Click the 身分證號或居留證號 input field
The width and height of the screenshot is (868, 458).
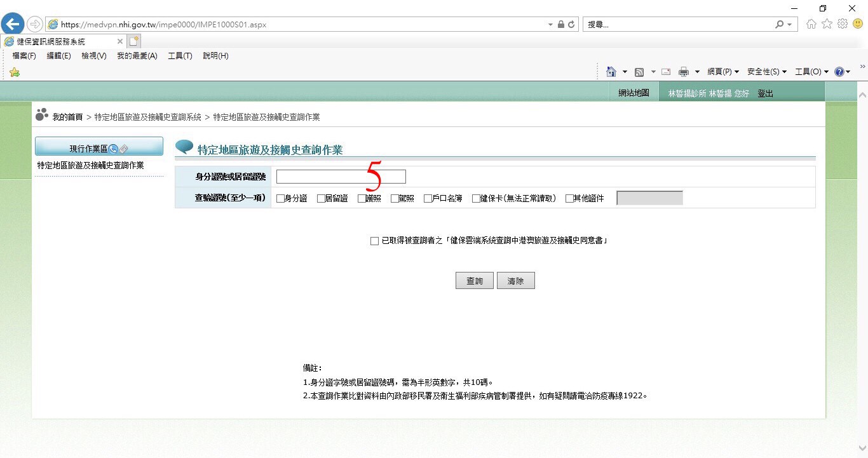(341, 177)
